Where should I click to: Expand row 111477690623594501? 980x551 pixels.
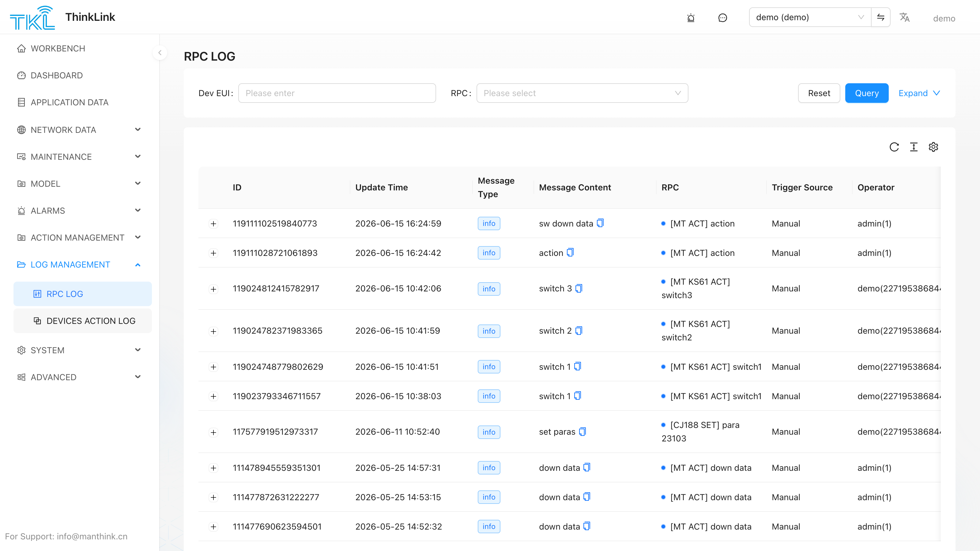(213, 527)
